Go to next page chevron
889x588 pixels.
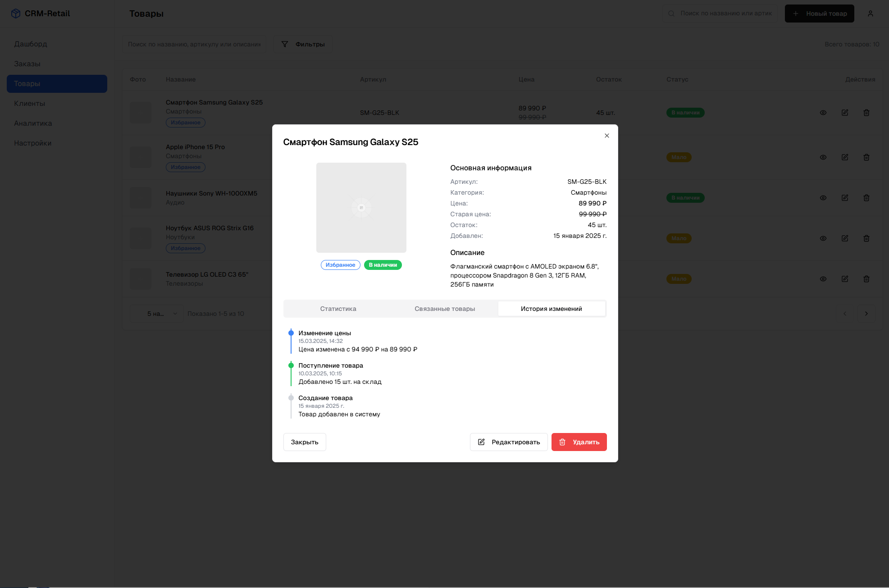[866, 314]
